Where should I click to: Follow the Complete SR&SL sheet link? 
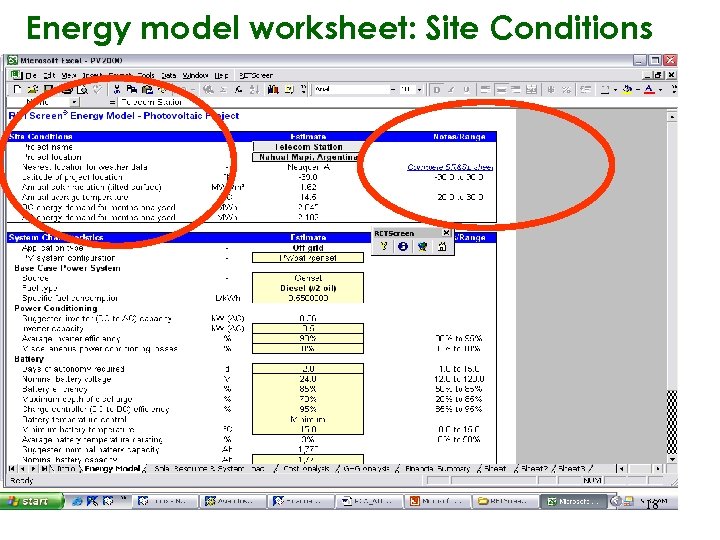pyautogui.click(x=450, y=167)
